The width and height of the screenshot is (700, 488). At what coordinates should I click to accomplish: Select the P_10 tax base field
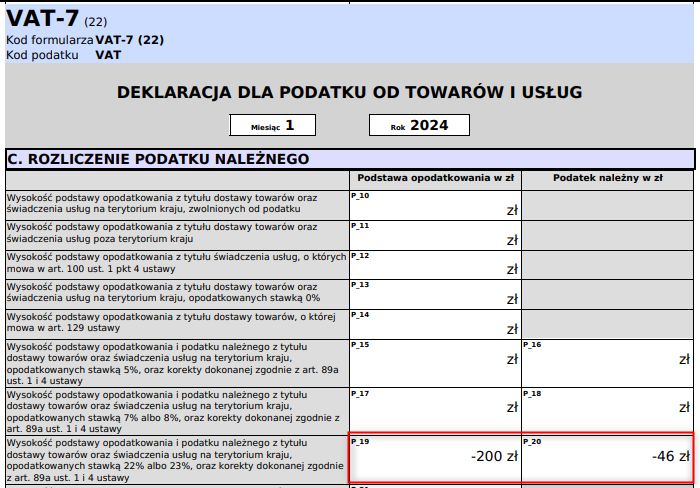(434, 204)
